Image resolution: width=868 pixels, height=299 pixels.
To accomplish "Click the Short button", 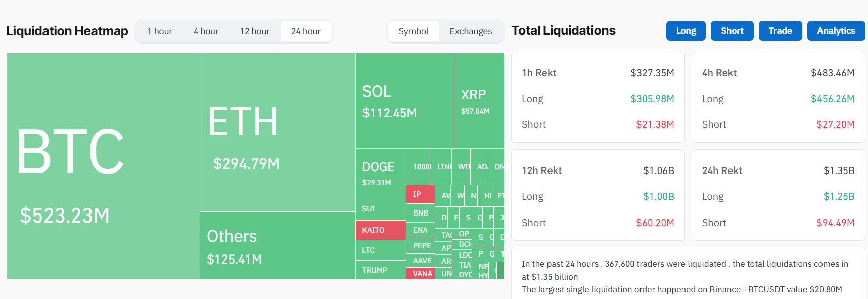I will (732, 30).
